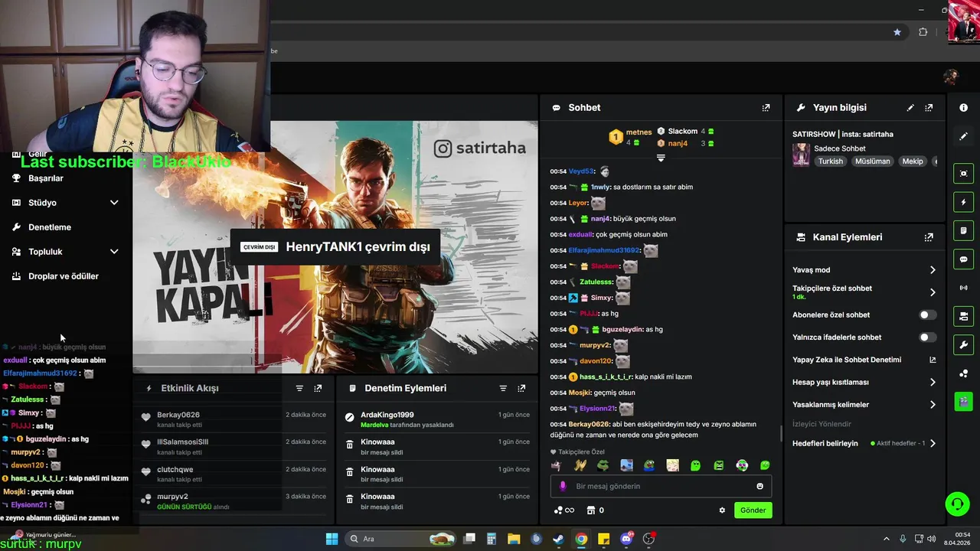This screenshot has height=551, width=980.
Task: Click the taskbar Ara search box
Action: click(x=401, y=539)
